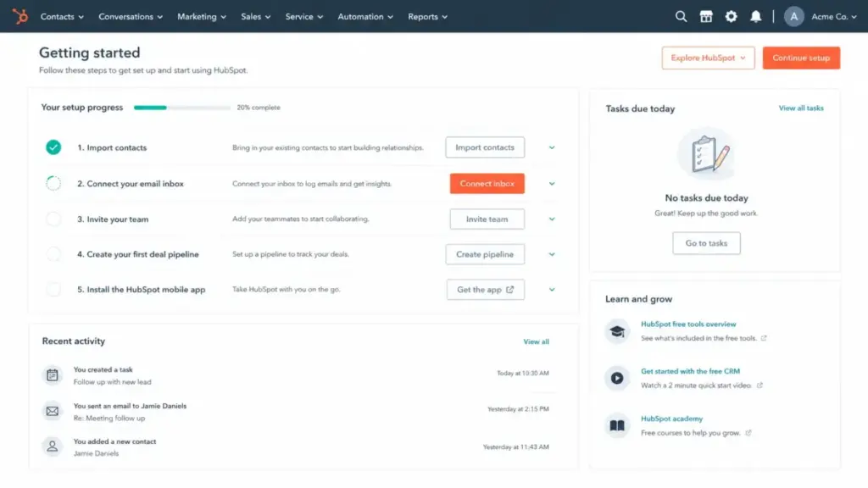Toggle the status circle for Create your first deal pipeline

coord(53,254)
